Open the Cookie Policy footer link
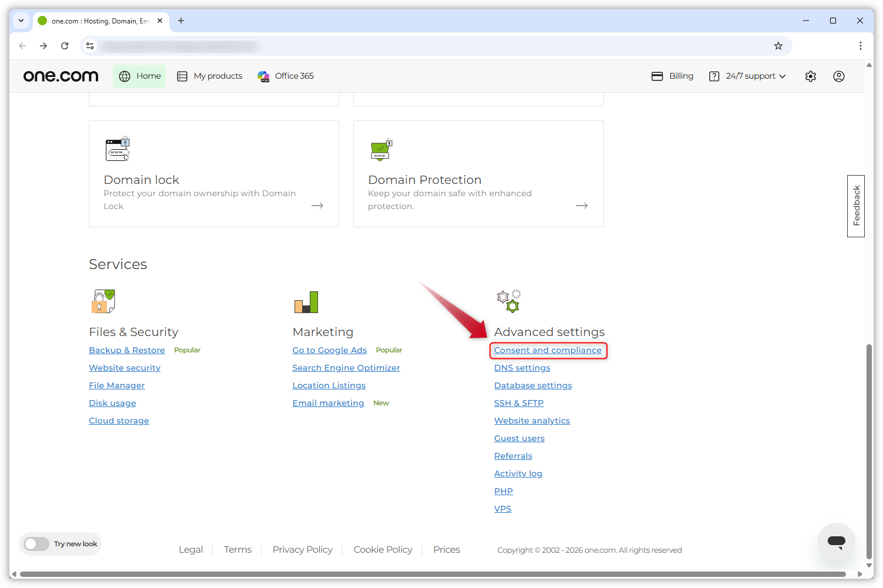This screenshot has width=883, height=588. (383, 549)
